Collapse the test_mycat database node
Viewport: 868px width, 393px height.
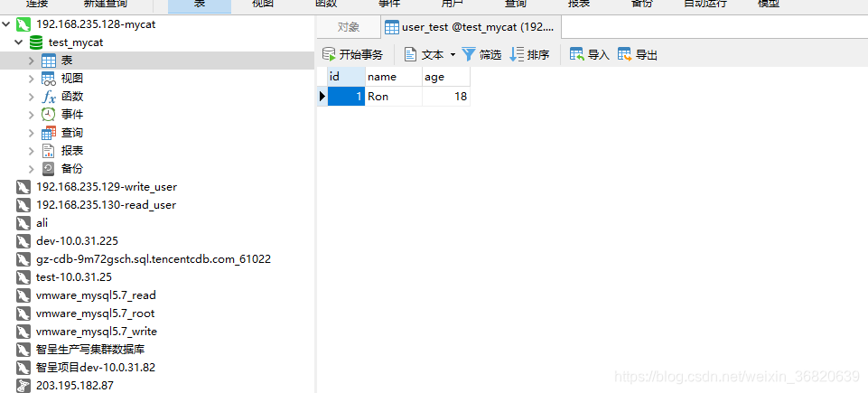(x=19, y=42)
